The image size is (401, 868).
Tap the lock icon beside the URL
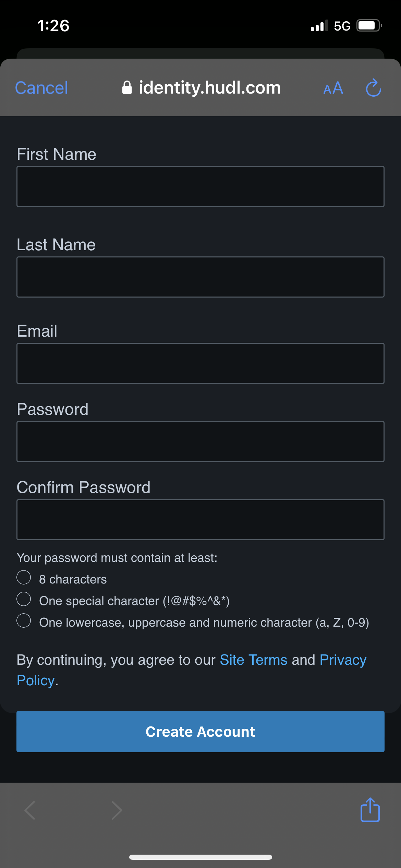[127, 88]
